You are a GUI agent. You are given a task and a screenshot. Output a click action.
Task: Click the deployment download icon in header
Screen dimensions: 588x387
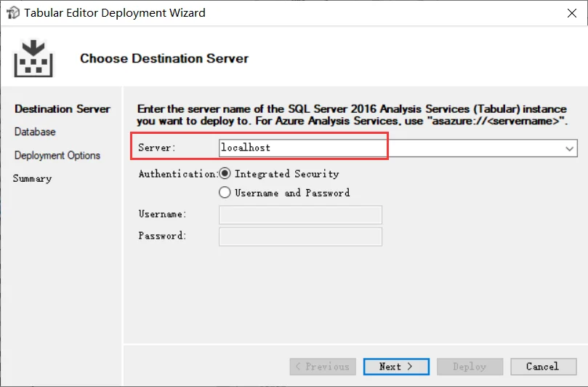(33, 58)
